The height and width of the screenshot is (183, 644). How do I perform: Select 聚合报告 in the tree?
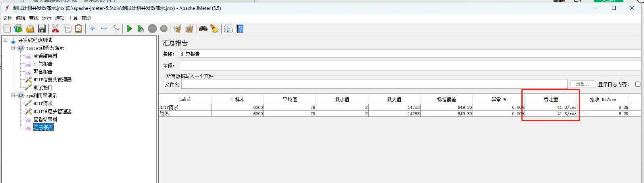[x=43, y=72]
